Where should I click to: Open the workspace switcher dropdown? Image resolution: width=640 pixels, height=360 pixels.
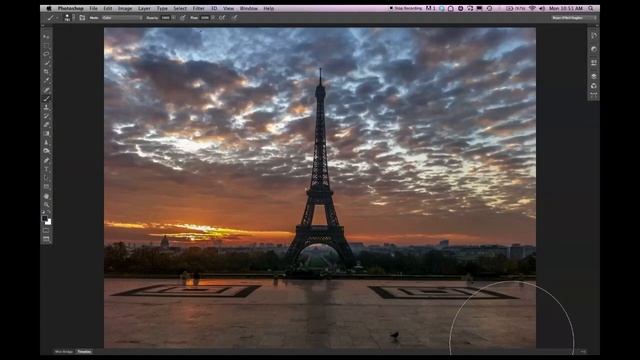573,18
